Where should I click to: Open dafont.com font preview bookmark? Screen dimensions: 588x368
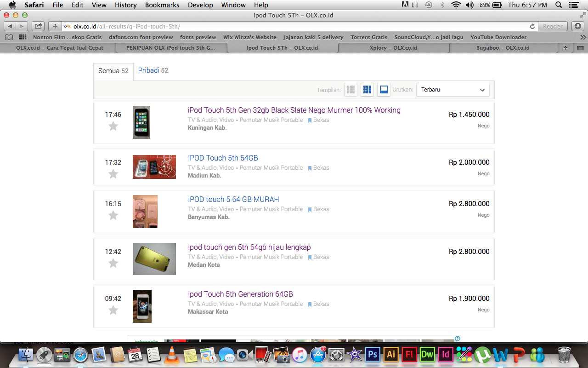coord(141,37)
